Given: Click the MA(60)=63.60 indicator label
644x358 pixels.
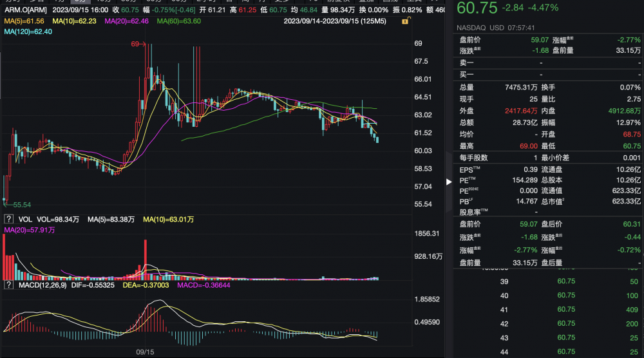Looking at the screenshot, I should 179,21.
